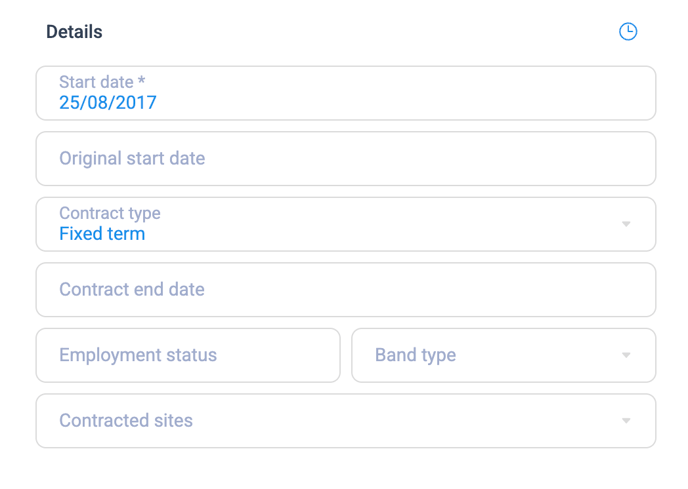Image resolution: width=688 pixels, height=489 pixels.
Task: Click into the Start date field
Action: (346, 93)
